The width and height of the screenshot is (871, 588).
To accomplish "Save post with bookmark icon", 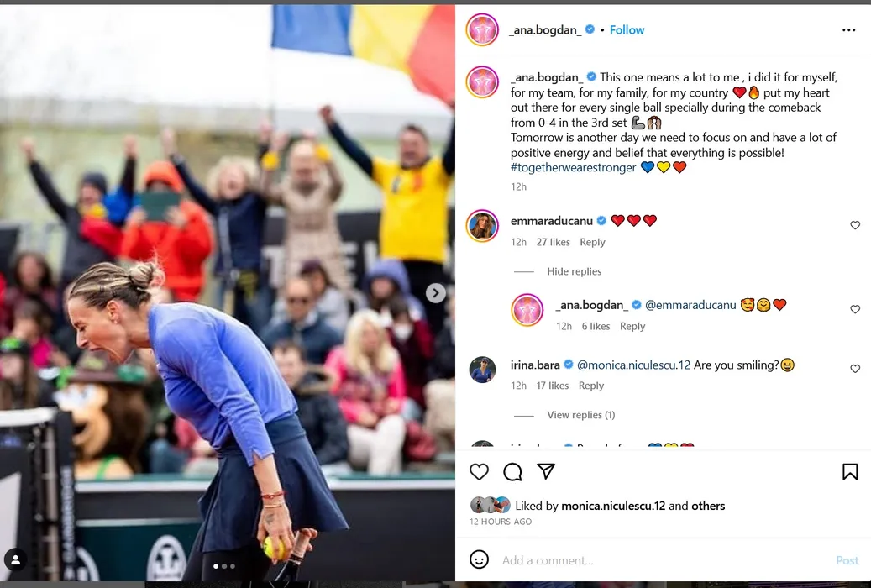I will (x=850, y=472).
